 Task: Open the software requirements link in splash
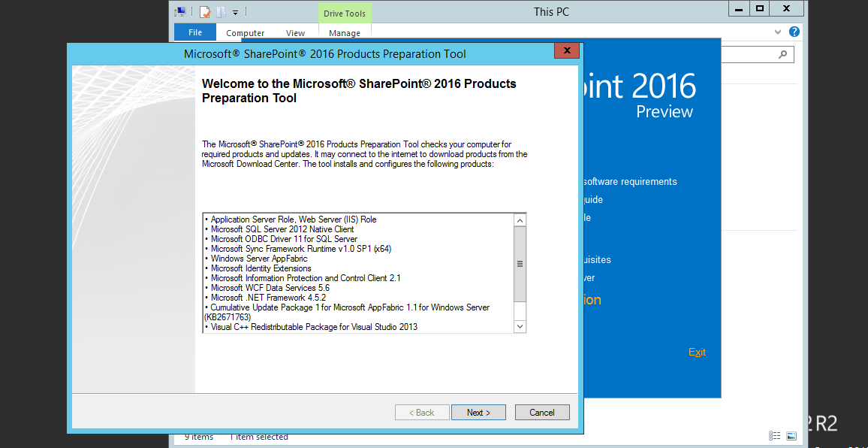point(631,181)
